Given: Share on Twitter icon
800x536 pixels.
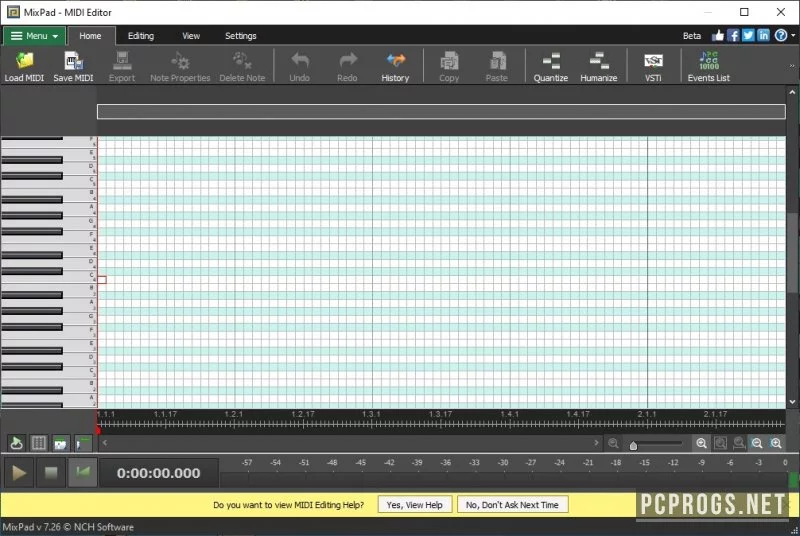Looking at the screenshot, I should [748, 35].
